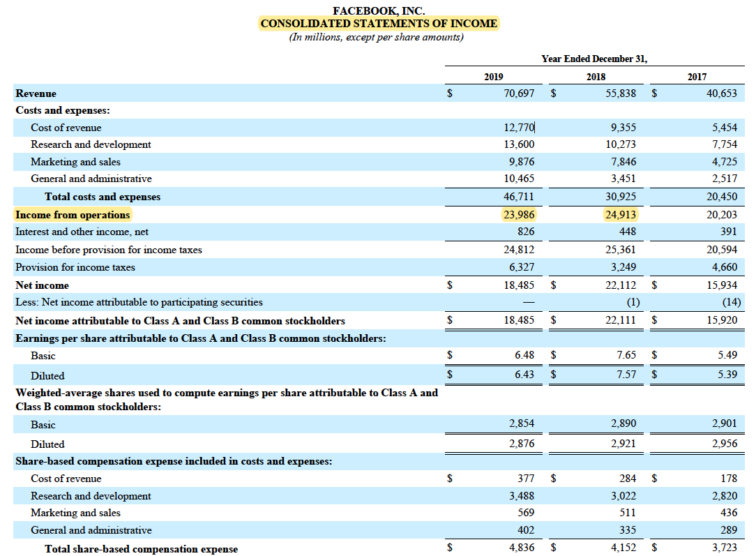This screenshot has height=556, width=756.
Task: Select highlighted 2018 operating income 24,913
Action: tap(621, 214)
